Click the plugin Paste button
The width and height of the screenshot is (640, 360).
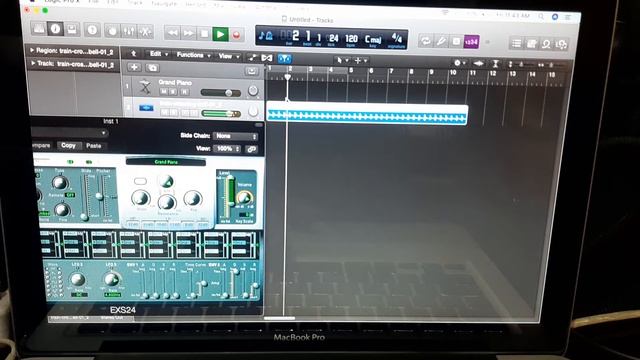[x=93, y=146]
